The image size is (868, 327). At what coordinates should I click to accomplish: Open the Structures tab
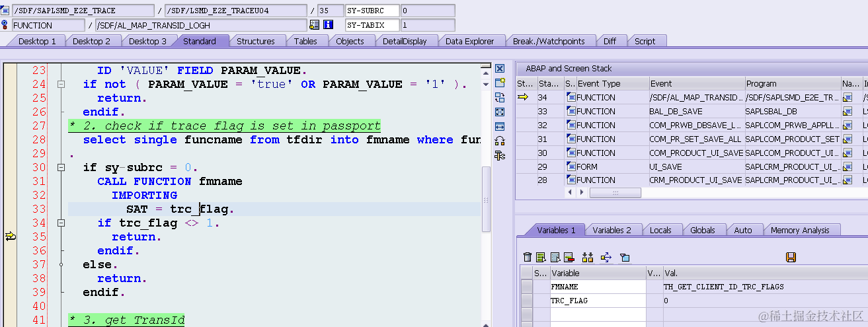pos(255,41)
